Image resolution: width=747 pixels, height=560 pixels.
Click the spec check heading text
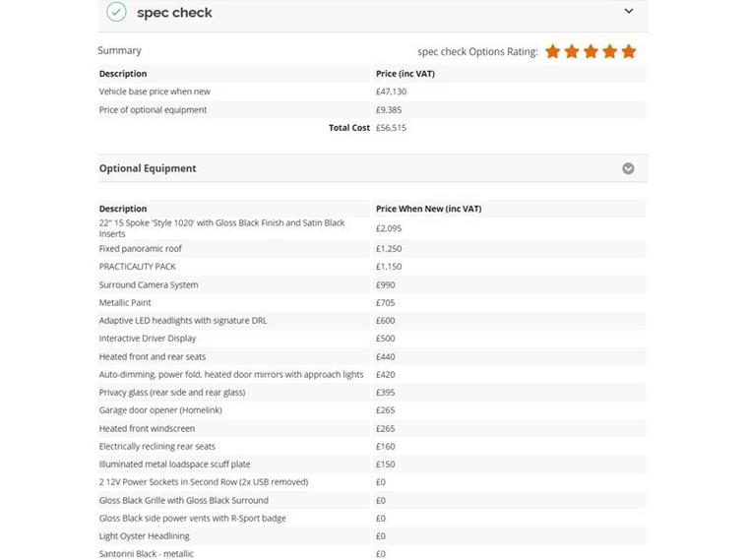click(x=174, y=13)
